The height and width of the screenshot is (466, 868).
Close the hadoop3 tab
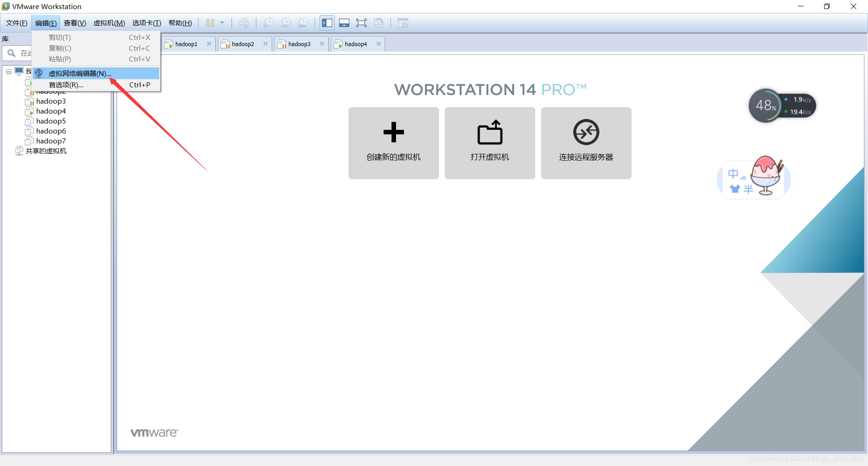click(x=322, y=44)
